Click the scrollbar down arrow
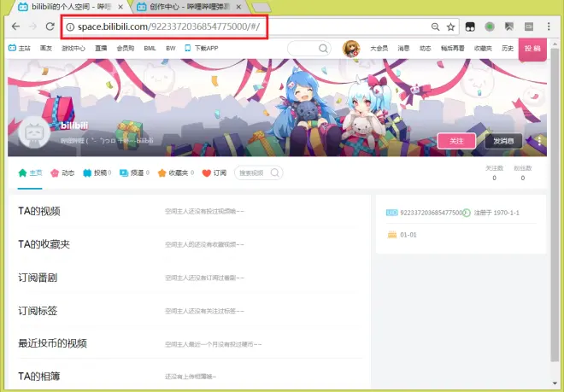 tap(555, 383)
